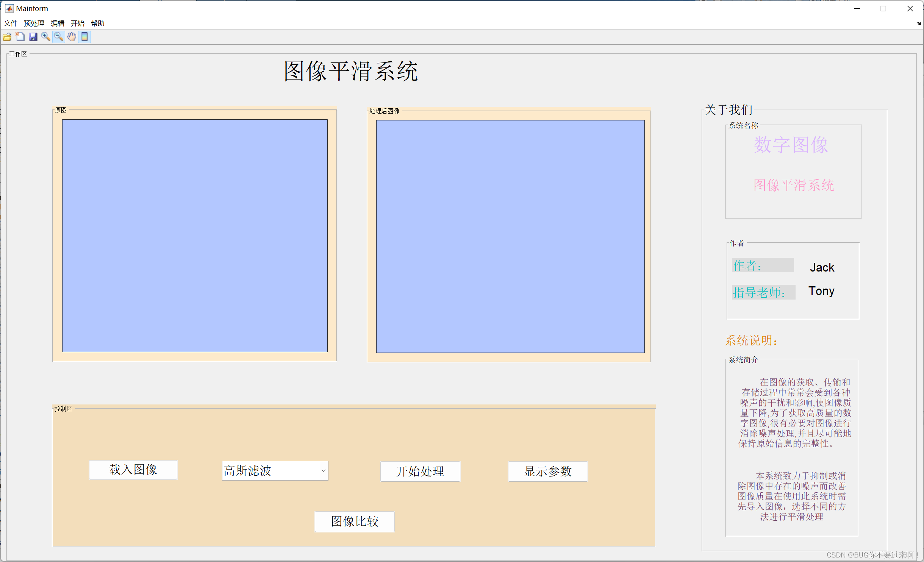
Task: Toggle the insert colorbar toolbar icon
Action: [84, 37]
